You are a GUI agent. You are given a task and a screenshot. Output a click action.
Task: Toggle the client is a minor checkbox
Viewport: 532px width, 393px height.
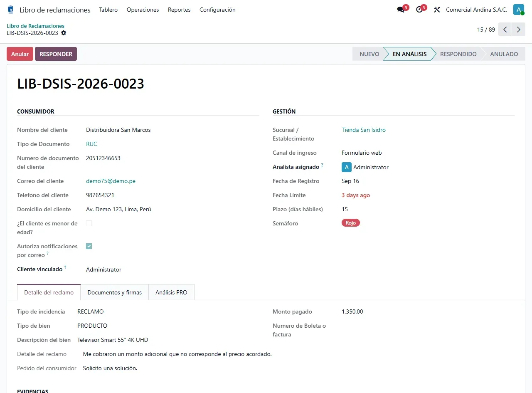89,223
